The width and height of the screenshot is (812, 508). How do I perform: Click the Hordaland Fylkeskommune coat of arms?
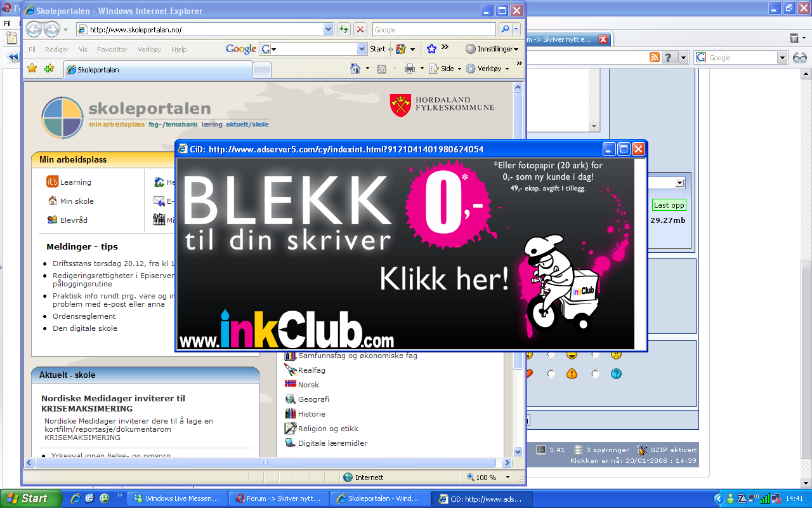click(x=400, y=105)
